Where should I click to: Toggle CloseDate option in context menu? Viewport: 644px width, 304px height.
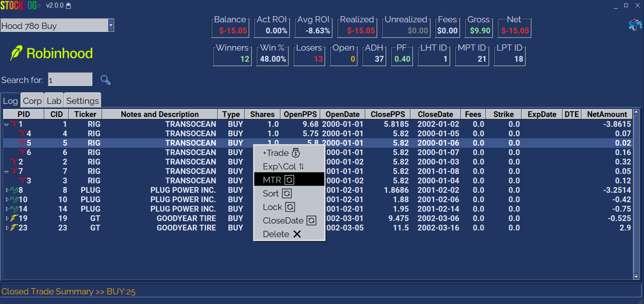point(311,221)
